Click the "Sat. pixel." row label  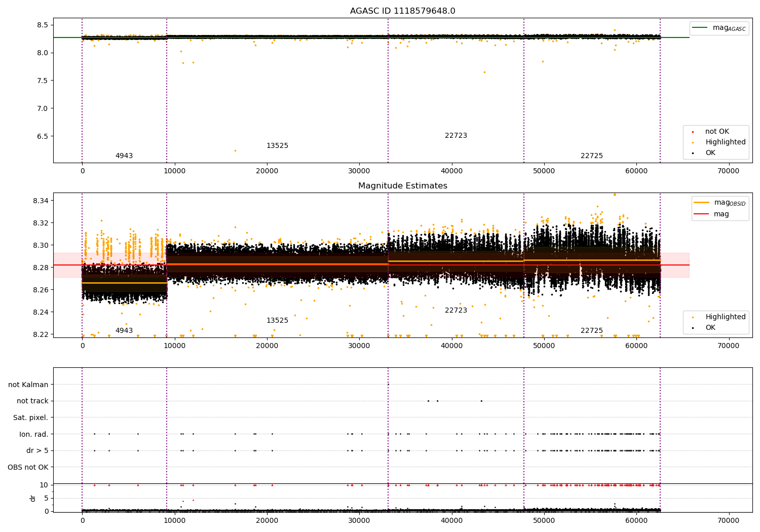pos(30,418)
